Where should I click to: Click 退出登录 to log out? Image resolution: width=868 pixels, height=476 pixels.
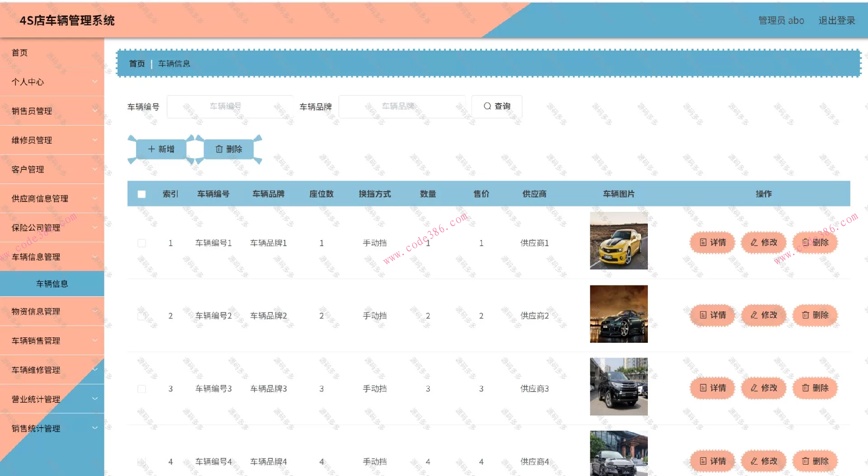point(837,20)
